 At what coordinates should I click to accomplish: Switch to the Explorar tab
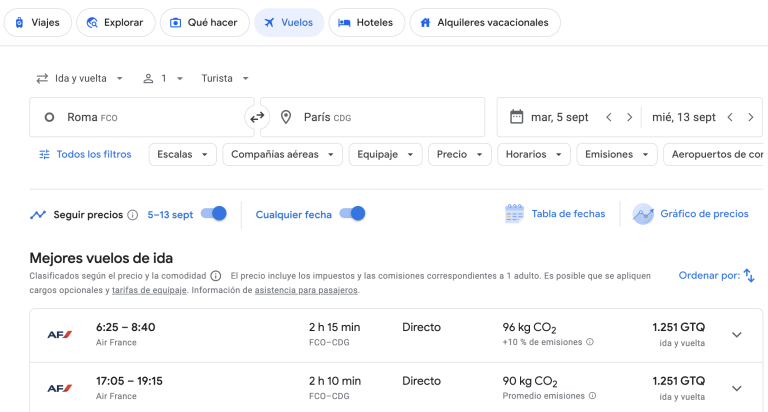coord(115,22)
